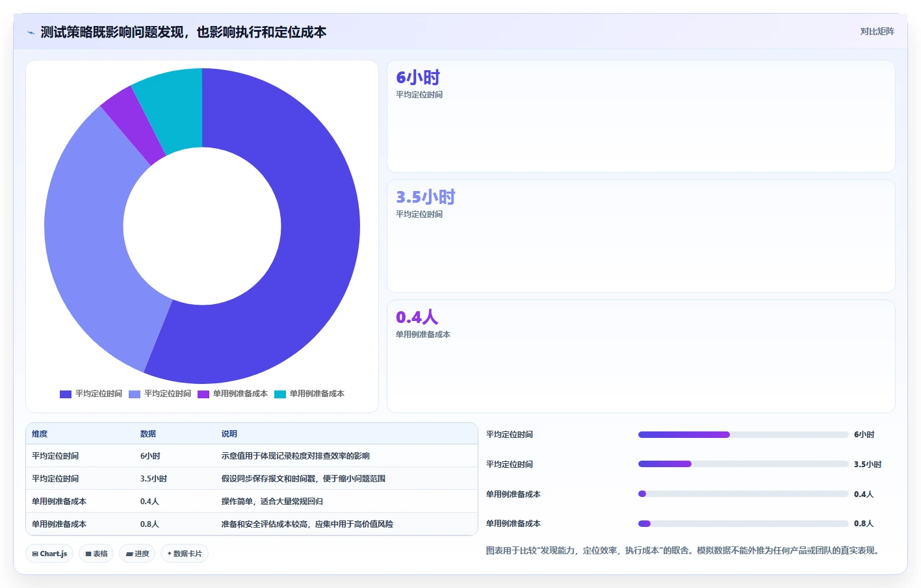Click the 6小时 value beside the progress bar
Image resolution: width=921 pixels, height=588 pixels.
(x=864, y=435)
